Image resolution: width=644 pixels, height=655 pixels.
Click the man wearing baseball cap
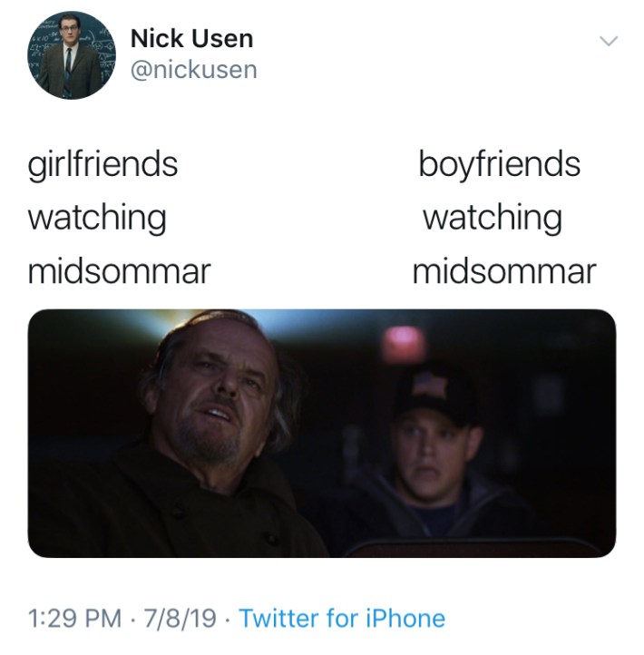pos(430,455)
